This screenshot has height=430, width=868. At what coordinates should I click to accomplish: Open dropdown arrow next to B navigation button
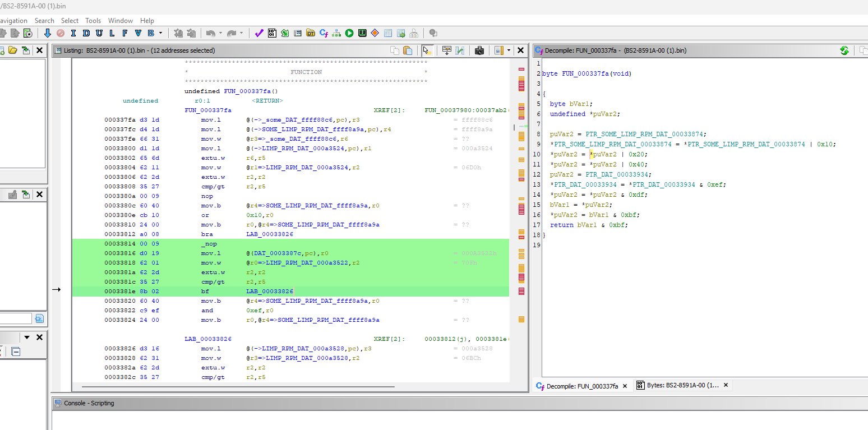[x=160, y=33]
